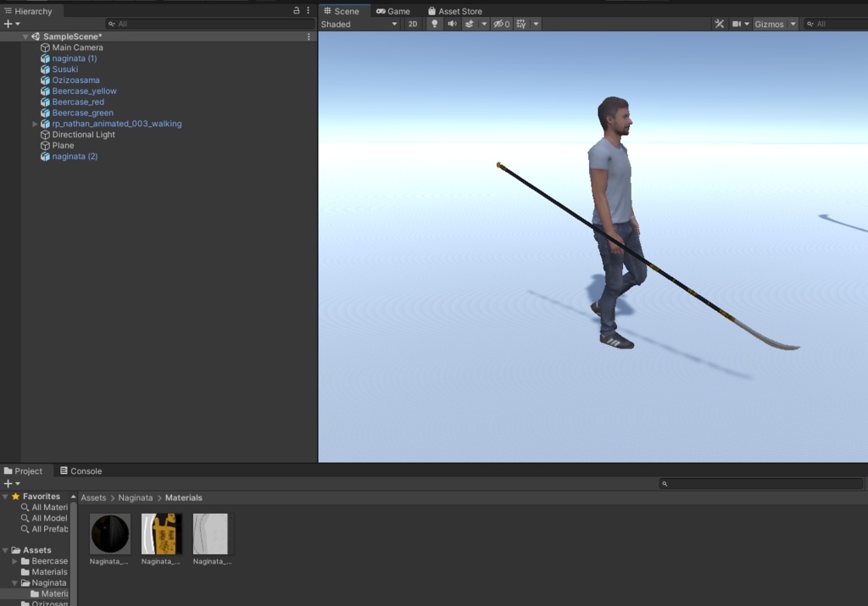Open component editor tools wrench icon
Screen dimensions: 868x606
(x=719, y=24)
